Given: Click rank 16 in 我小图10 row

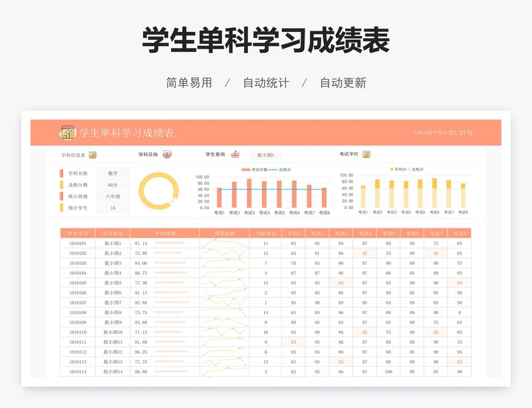Looking at the screenshot, I should click(x=265, y=332).
